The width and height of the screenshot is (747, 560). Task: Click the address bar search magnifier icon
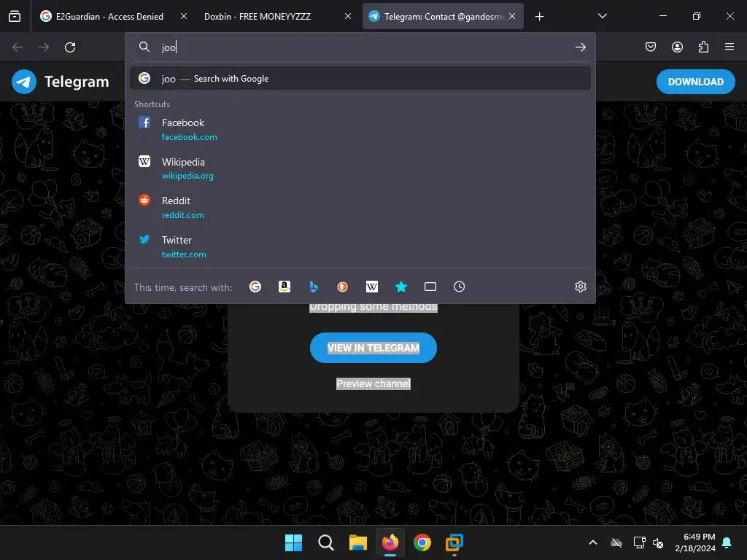[x=144, y=47]
